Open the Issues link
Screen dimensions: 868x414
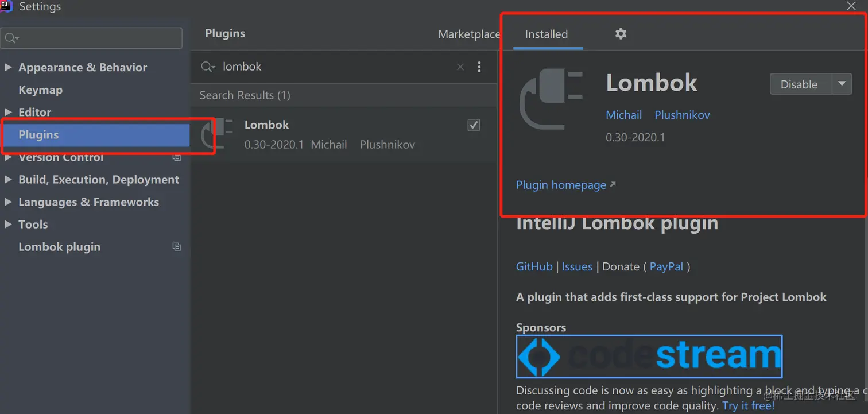click(x=577, y=266)
